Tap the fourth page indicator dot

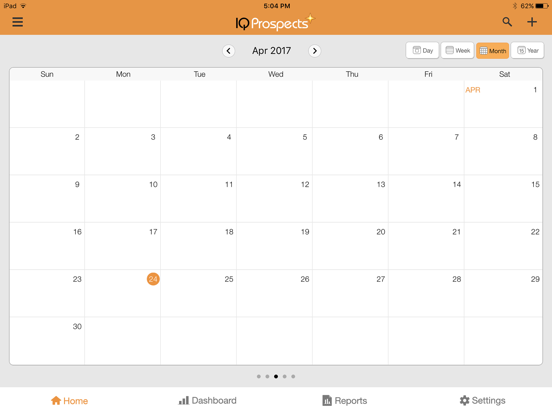(x=284, y=376)
